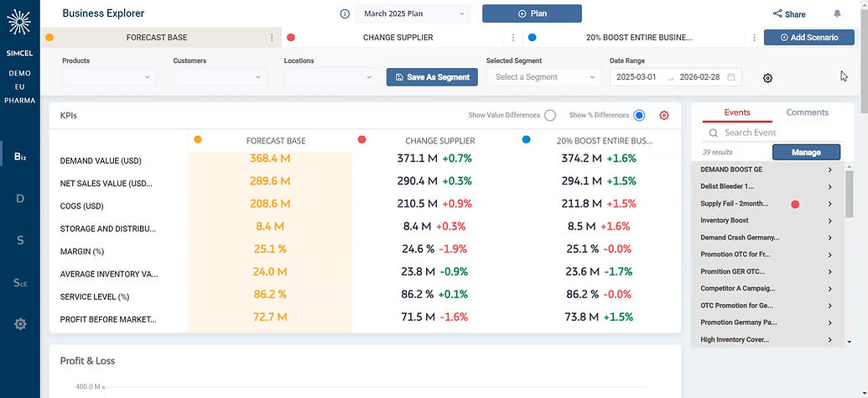Switch to the CHANGE SUPPLIER scenario tab
Viewport: 868px width, 398px height.
pos(398,38)
